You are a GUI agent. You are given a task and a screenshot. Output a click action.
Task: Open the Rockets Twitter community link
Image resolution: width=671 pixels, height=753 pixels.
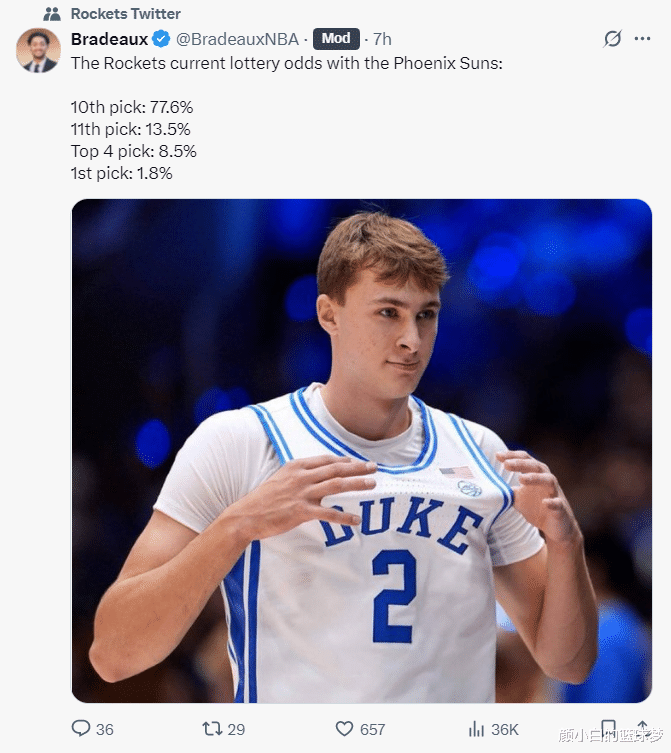[126, 14]
